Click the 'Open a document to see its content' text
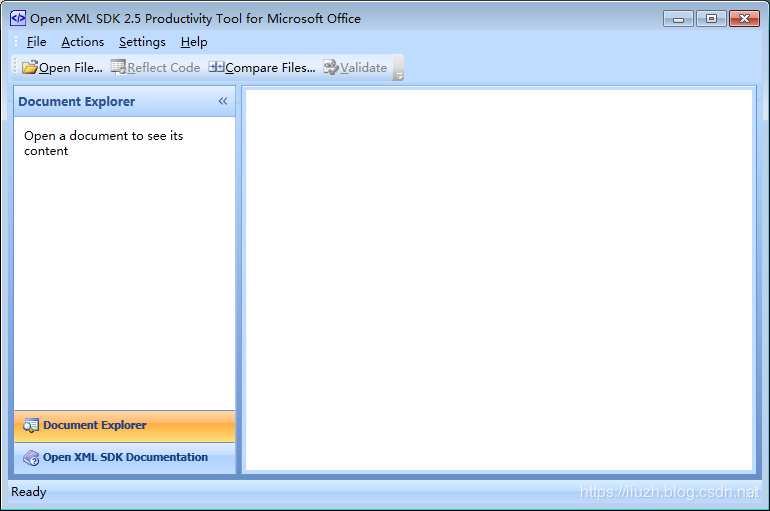Screen dimensions: 770x511 (104, 143)
